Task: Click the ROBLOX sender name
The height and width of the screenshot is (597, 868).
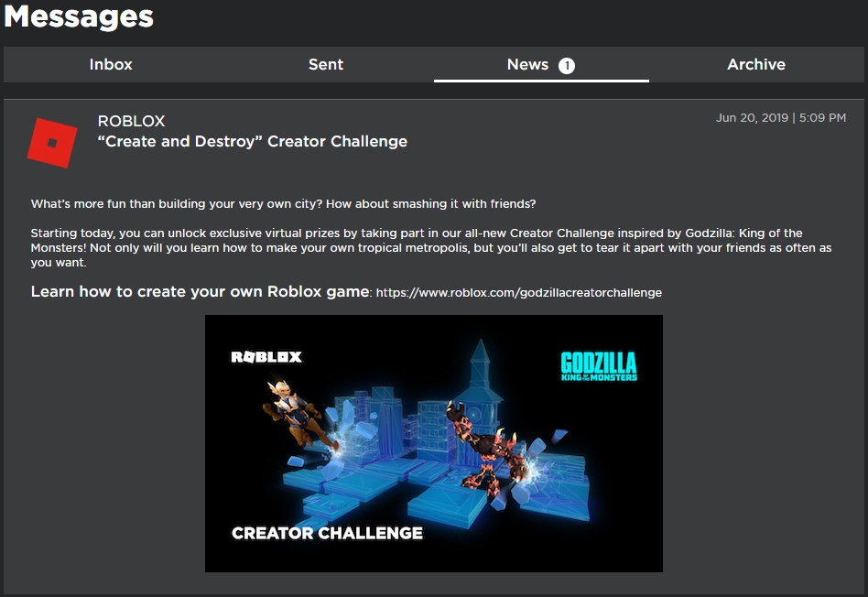Action: click(131, 122)
